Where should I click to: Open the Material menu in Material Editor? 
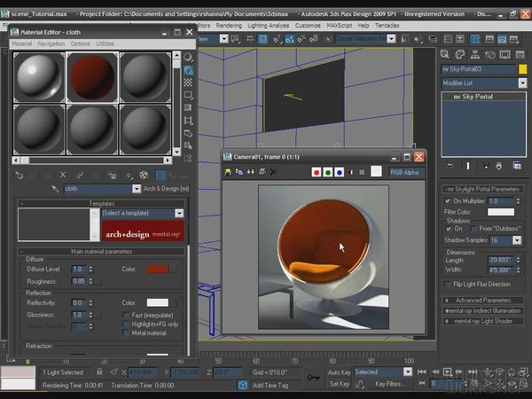pyautogui.click(x=21, y=43)
